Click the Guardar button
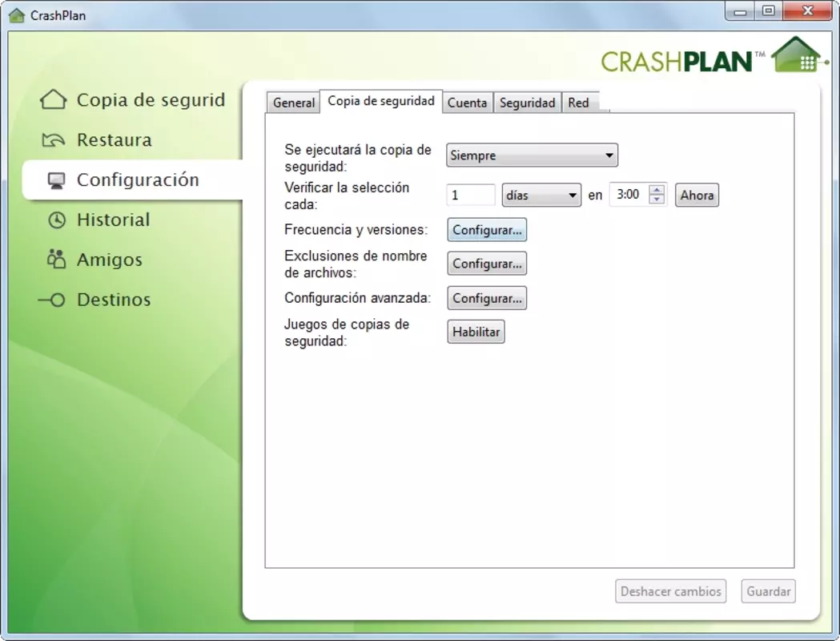The width and height of the screenshot is (840, 641). point(768,591)
